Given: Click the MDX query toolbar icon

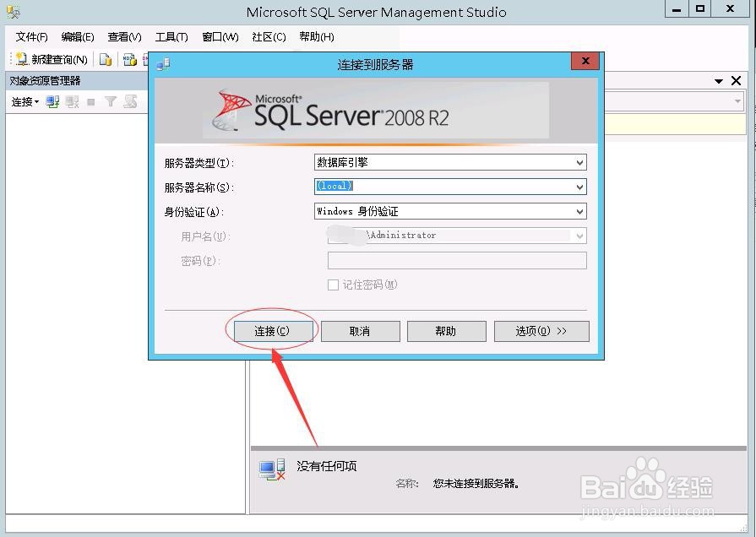Looking at the screenshot, I should tap(130, 59).
